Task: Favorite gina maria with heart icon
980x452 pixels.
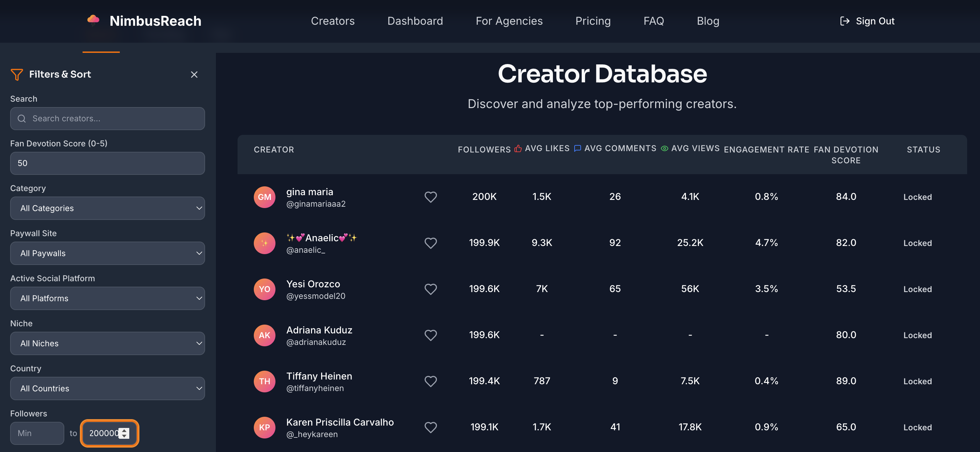Action: 430,197
